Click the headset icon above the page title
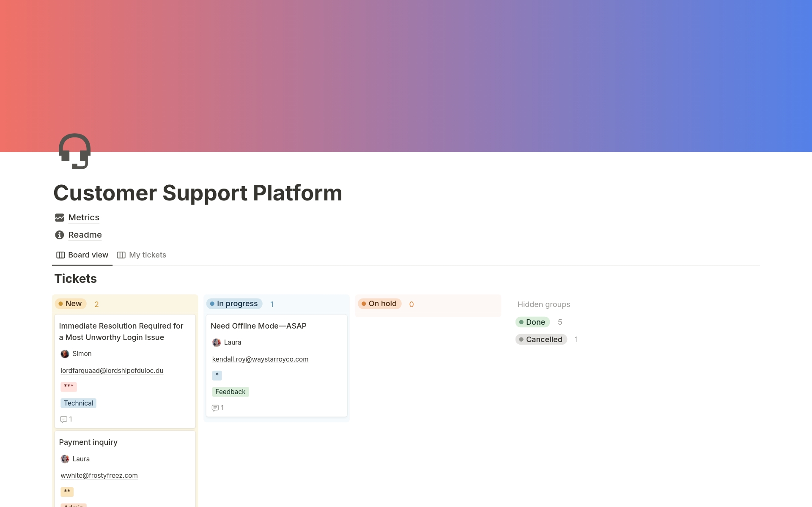This screenshot has width=812, height=507. tap(74, 151)
